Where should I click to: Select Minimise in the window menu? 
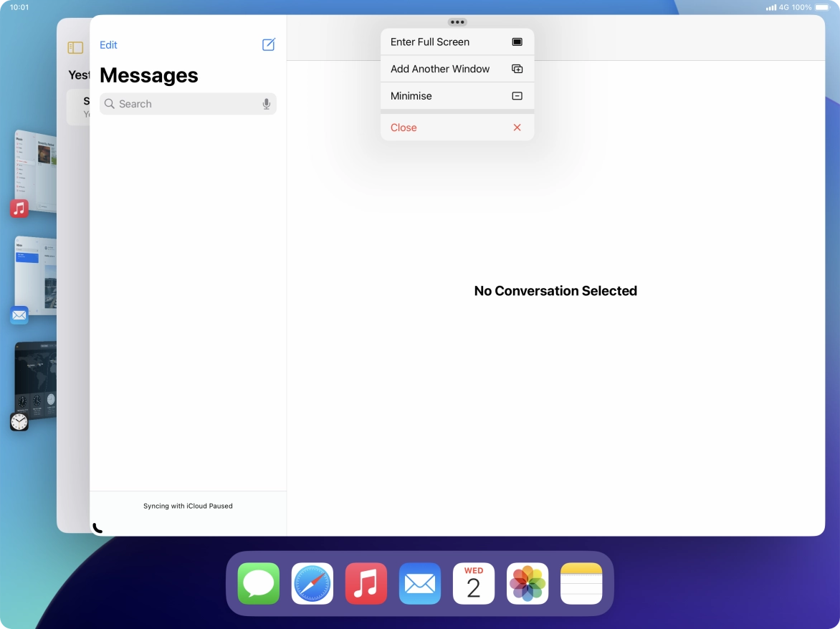[457, 96]
